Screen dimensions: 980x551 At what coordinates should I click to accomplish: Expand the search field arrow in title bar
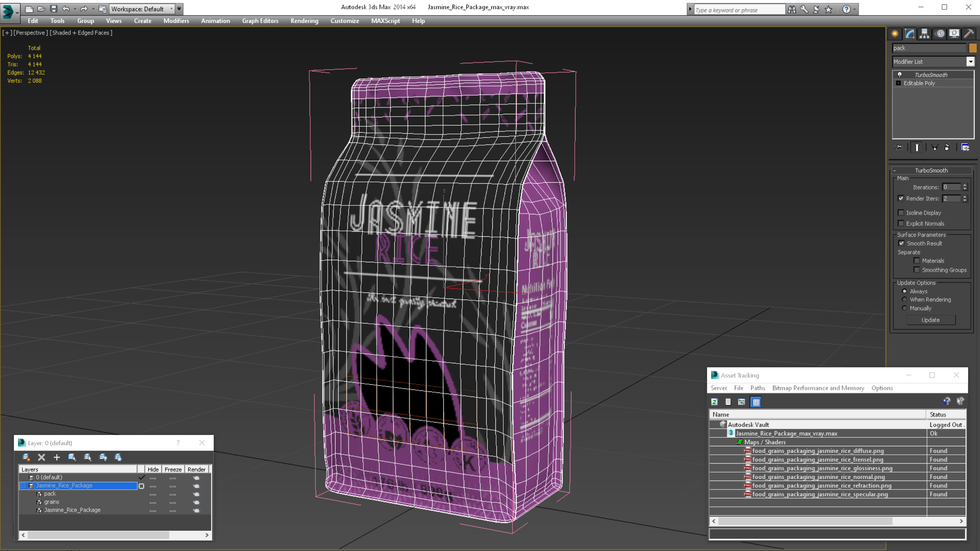(x=690, y=10)
